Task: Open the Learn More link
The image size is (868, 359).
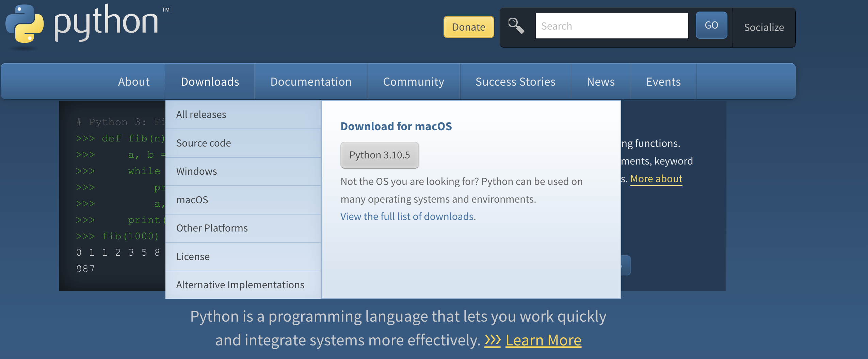Action: 543,340
